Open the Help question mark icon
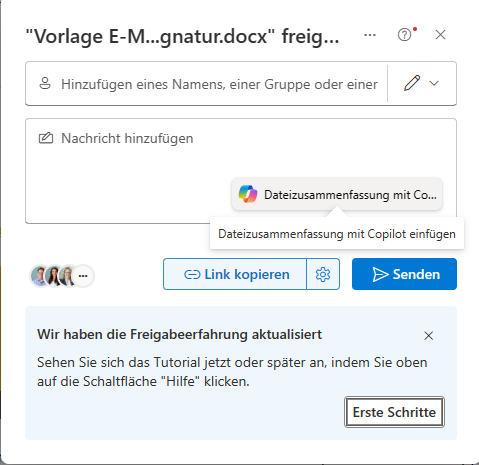 click(405, 35)
